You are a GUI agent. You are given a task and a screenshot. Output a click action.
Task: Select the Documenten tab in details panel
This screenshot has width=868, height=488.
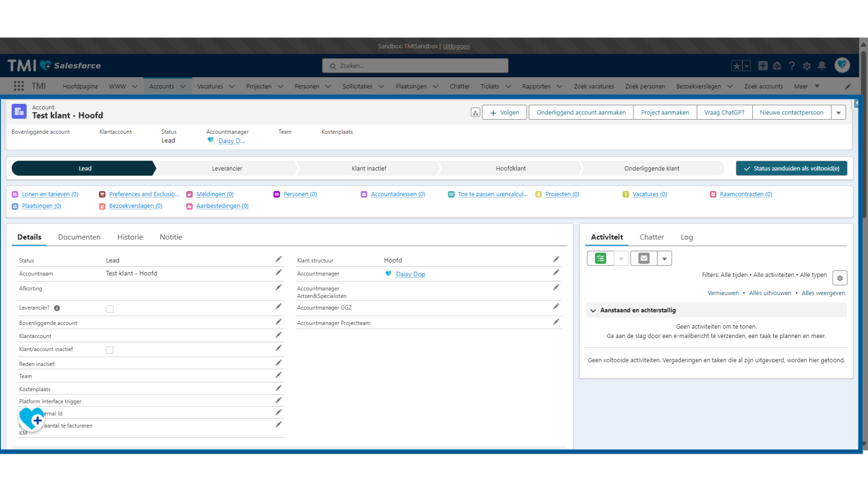(79, 237)
